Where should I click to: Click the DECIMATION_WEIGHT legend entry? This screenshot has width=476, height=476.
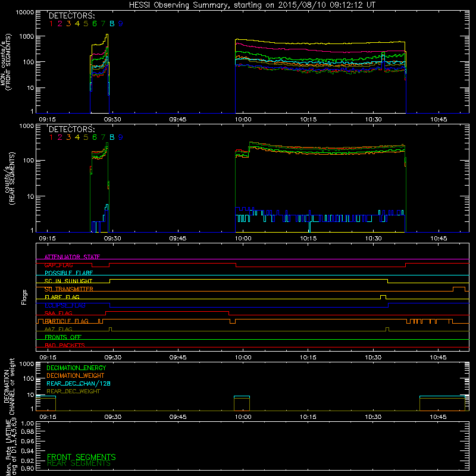tap(76, 375)
